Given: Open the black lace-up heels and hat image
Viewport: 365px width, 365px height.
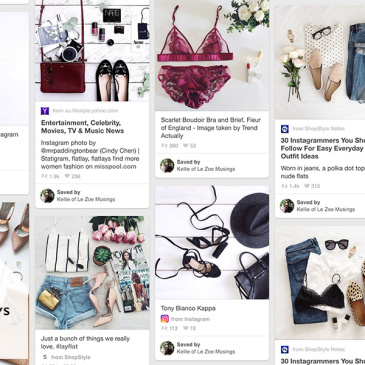Looking at the screenshot, I should point(212,243).
